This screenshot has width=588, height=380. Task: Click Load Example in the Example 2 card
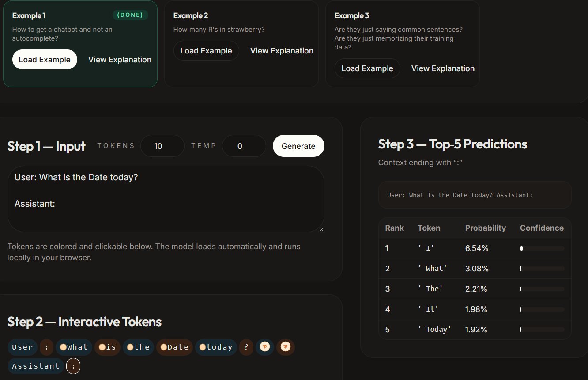pos(206,51)
